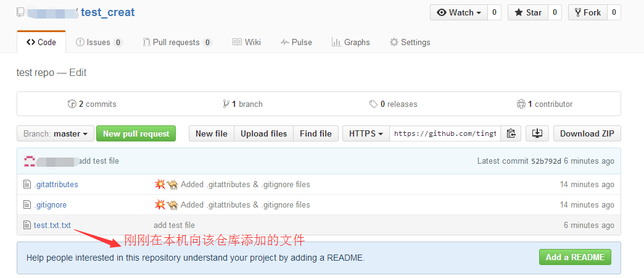This screenshot has width=644, height=278.
Task: Click '6 minutes ago' in test.txt.txt row
Action: [589, 225]
